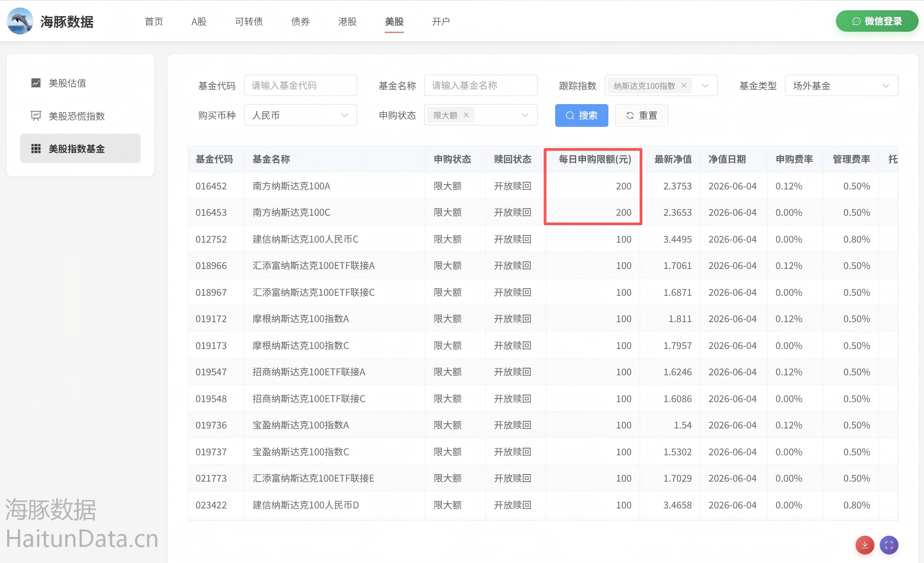Viewport: 924px width, 563px height.
Task: Open the 开户 nav item
Action: point(441,21)
